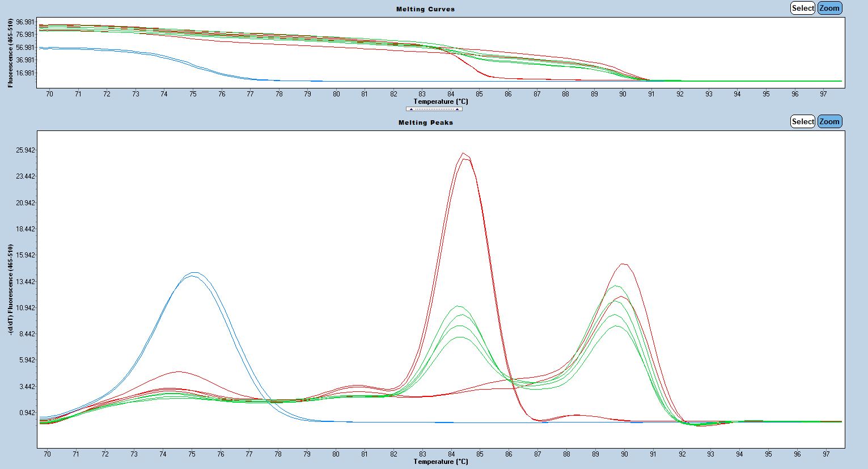Pick the blue peak apex near 75°C
The width and height of the screenshot is (868, 469).
click(194, 273)
